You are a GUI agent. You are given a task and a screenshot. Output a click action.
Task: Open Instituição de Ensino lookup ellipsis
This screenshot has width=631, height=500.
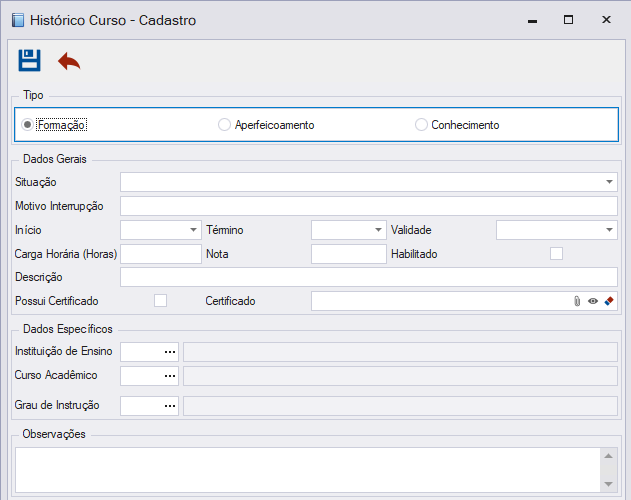pos(170,352)
